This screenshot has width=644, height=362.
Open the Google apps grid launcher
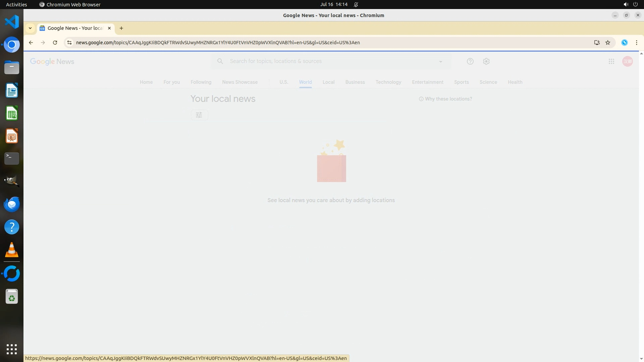611,61
